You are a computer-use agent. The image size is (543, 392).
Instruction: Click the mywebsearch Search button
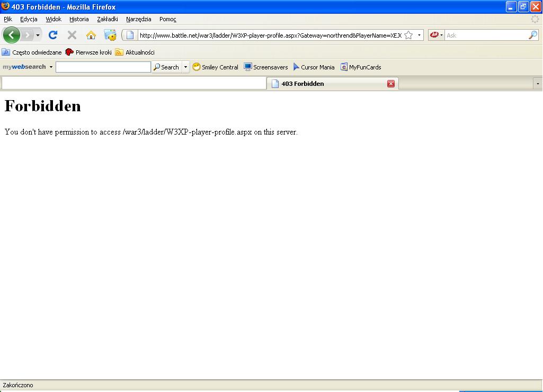point(166,67)
